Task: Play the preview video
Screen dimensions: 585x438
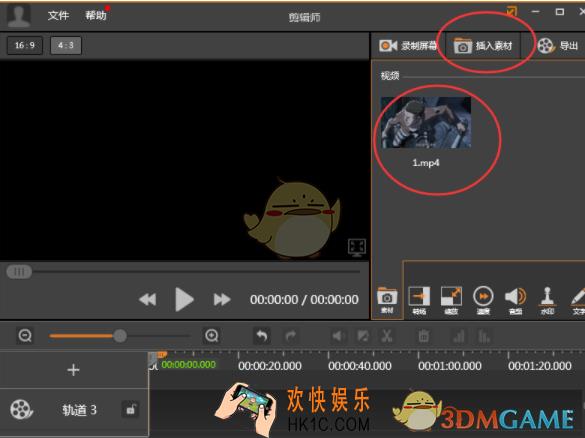Action: (184, 299)
